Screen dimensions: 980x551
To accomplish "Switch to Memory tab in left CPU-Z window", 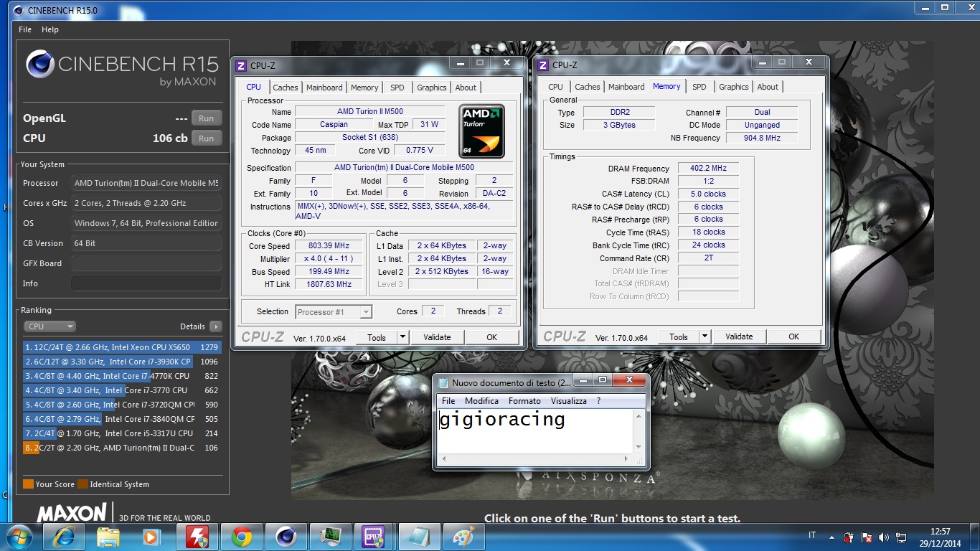I will tap(364, 88).
